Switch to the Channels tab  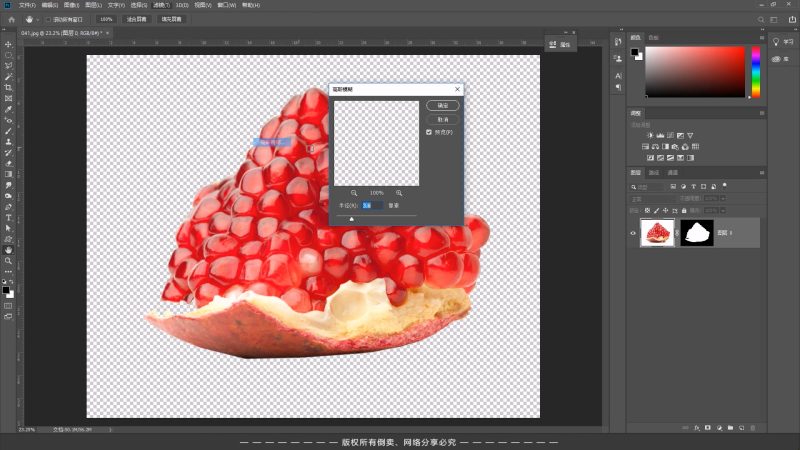coord(654,173)
